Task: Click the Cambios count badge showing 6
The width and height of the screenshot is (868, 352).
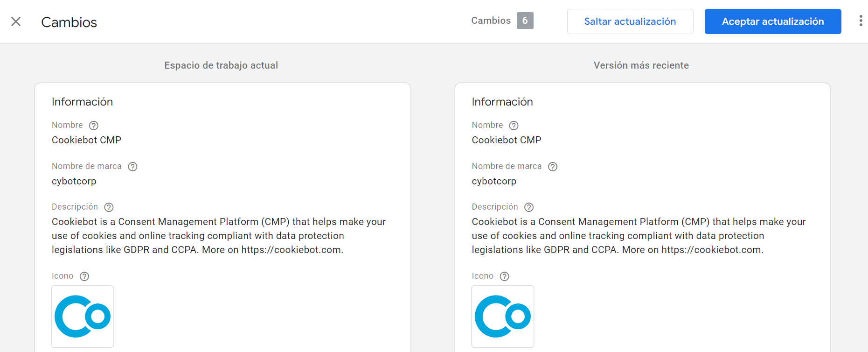Action: [x=525, y=21]
